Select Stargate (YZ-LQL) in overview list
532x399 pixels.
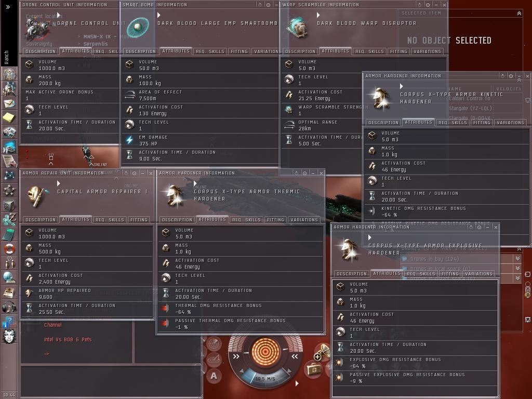point(470,108)
